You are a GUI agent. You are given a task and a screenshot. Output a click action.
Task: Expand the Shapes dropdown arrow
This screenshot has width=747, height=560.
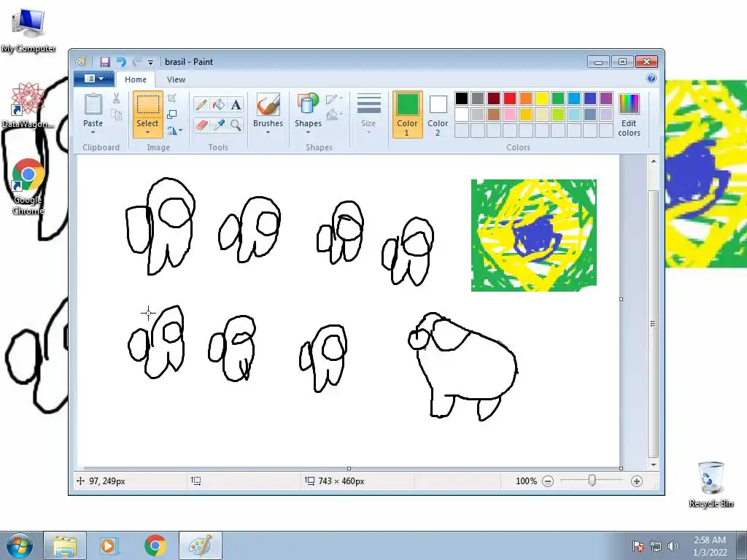[x=308, y=133]
